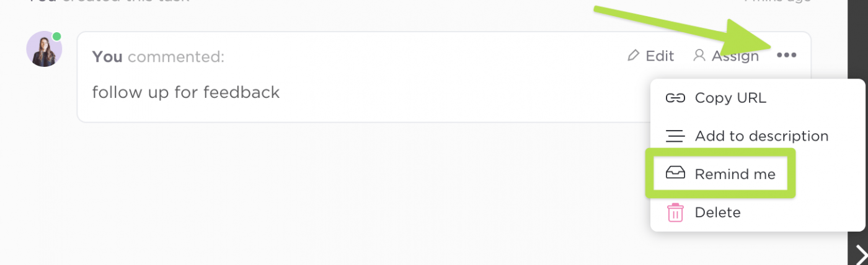The image size is (868, 265).
Task: Click the grey "commented:" header text
Action: (176, 57)
